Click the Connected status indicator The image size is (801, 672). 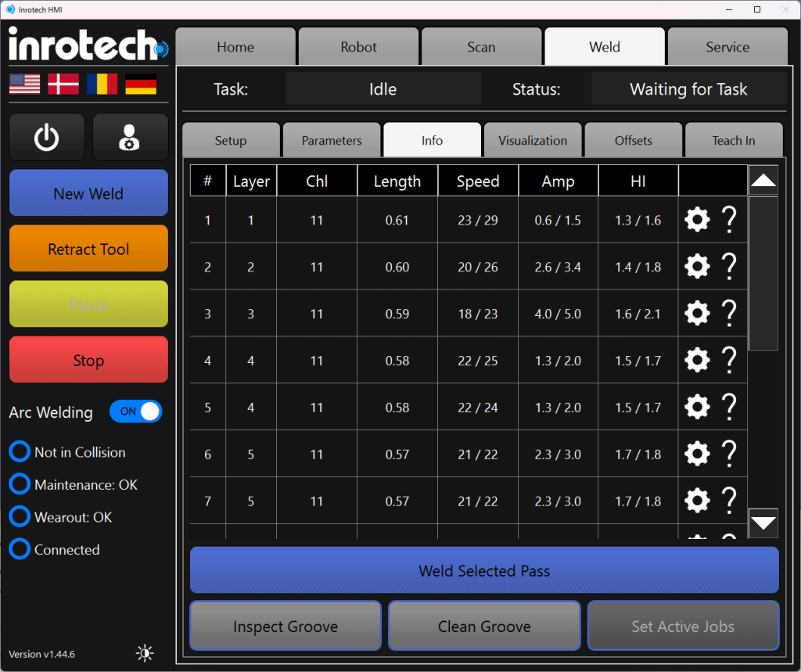tap(20, 549)
